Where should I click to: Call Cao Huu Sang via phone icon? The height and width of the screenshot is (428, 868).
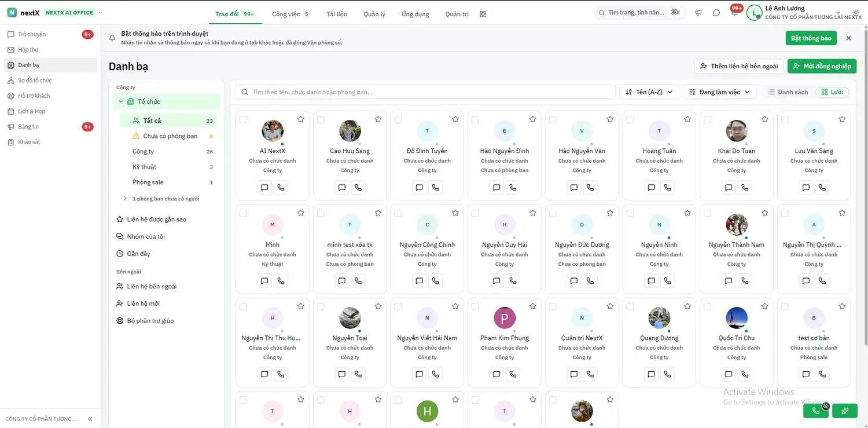tap(358, 187)
